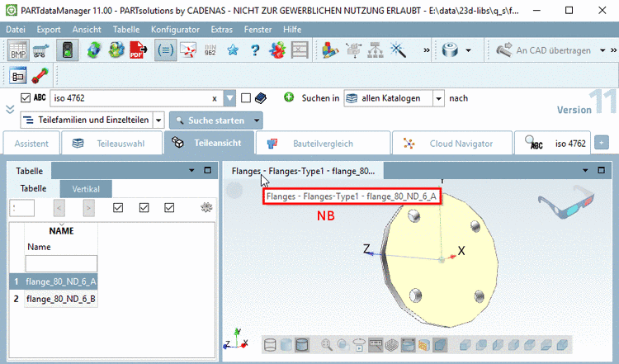Open the 3D view panel dropdown arrow
This screenshot has width=619, height=364.
click(x=585, y=171)
